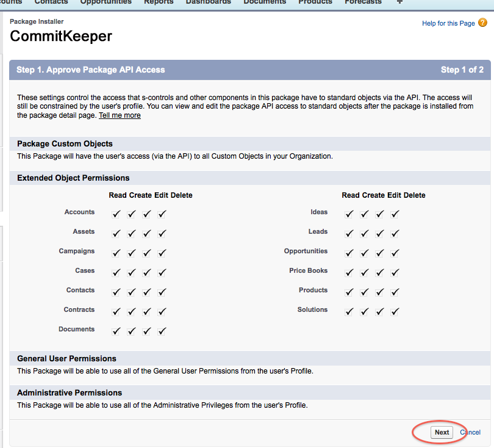Toggle Create permission for Documents

[131, 331]
